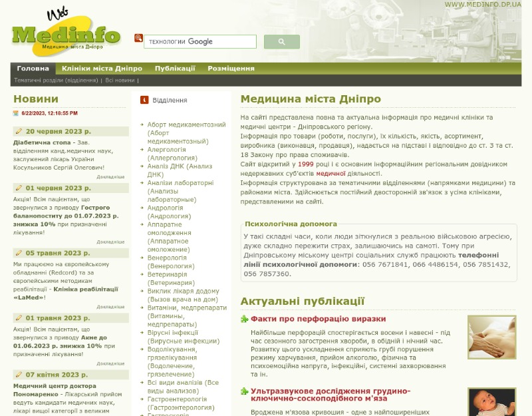532x416 pixels.
Task: Open Аппаратне омолодження department link
Action: (170, 237)
